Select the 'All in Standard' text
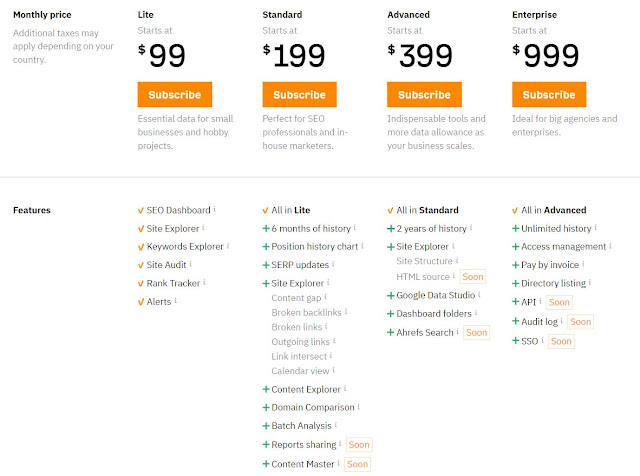Viewport: 640px width, 476px height. pos(427,210)
